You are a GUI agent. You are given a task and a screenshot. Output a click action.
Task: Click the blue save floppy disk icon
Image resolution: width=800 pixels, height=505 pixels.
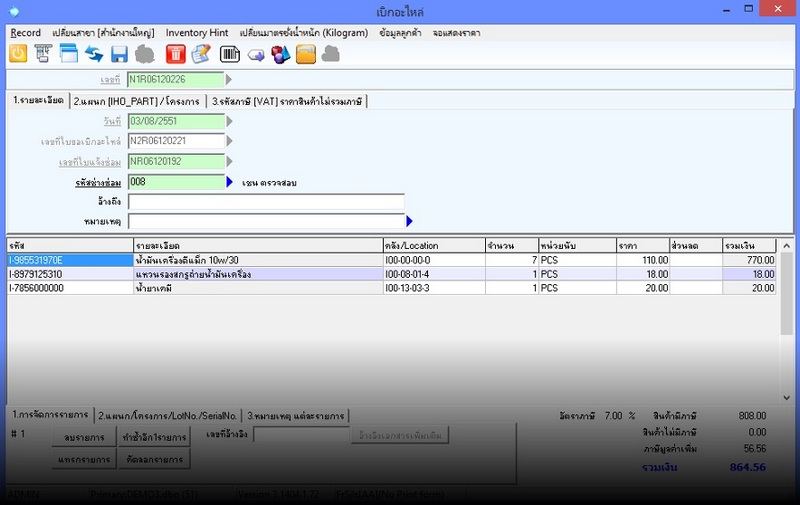119,54
